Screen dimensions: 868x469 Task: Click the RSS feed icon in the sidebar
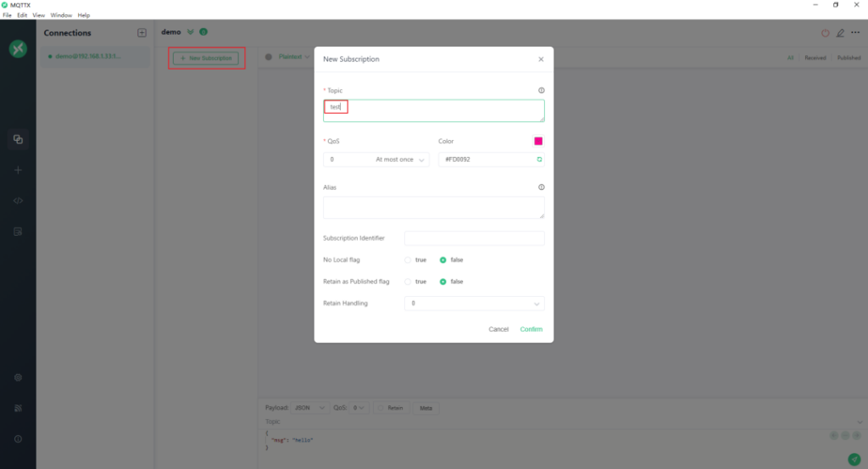(18, 408)
